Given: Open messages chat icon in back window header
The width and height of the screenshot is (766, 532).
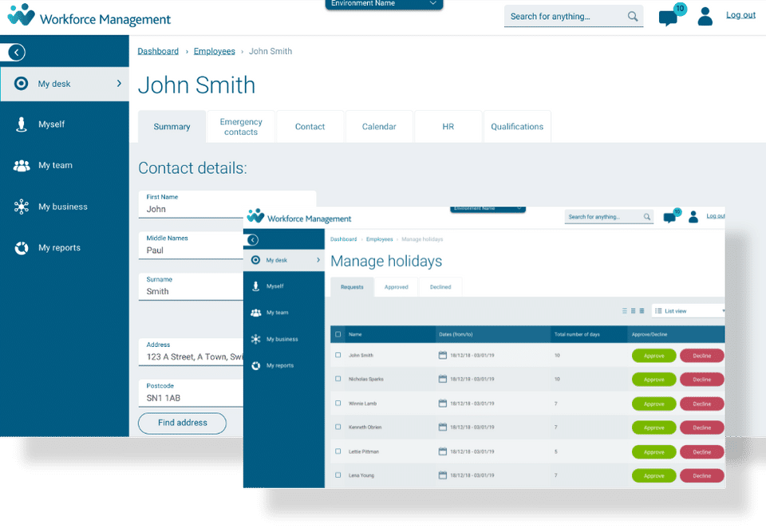Looking at the screenshot, I should point(668,18).
